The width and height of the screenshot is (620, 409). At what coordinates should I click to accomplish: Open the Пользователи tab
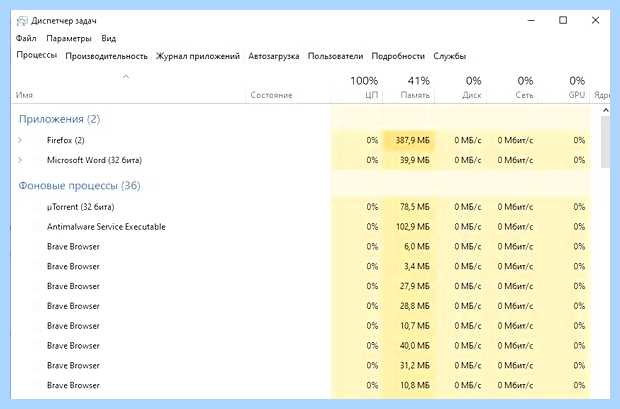(335, 56)
